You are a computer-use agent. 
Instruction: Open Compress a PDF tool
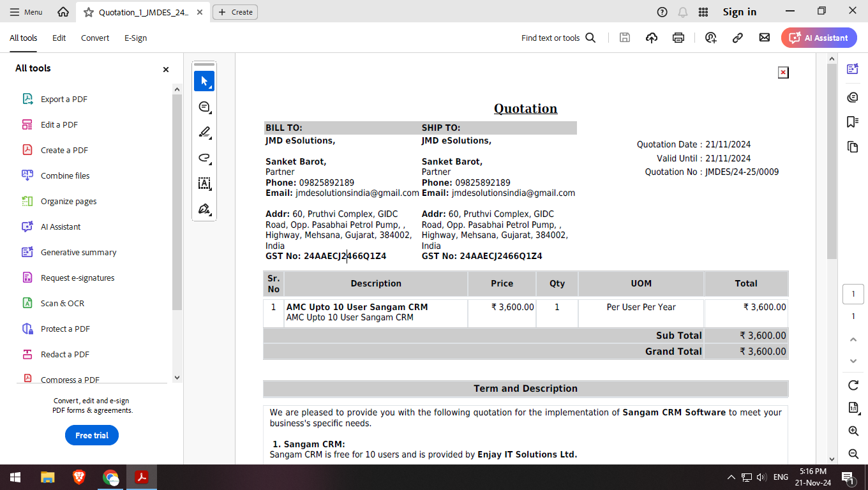[x=70, y=379]
